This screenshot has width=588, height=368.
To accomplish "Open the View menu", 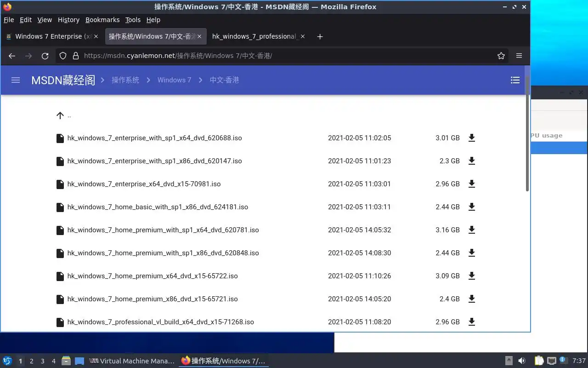I will [45, 20].
